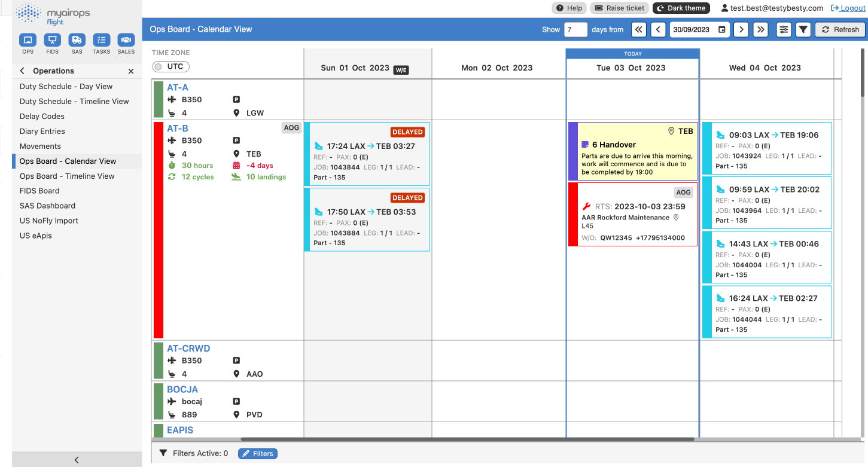Click the test.best@testybesty.com user account
Viewport: 868px width, 467px height.
772,8
